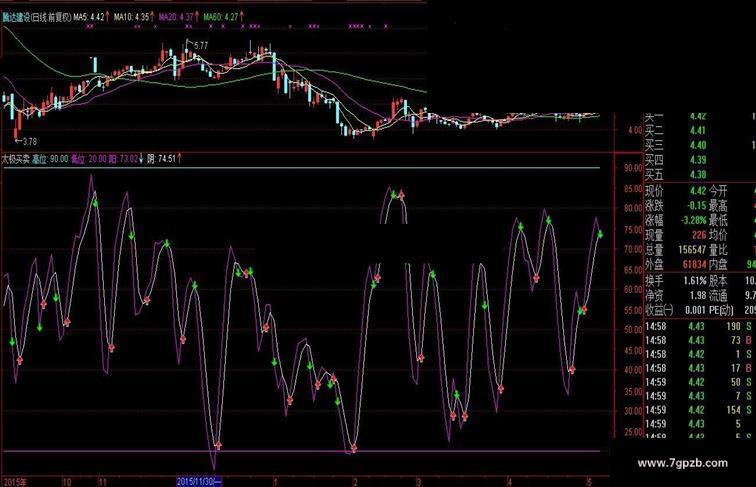
Task: Select the 买四 bid row at 4.39
Action: point(700,160)
